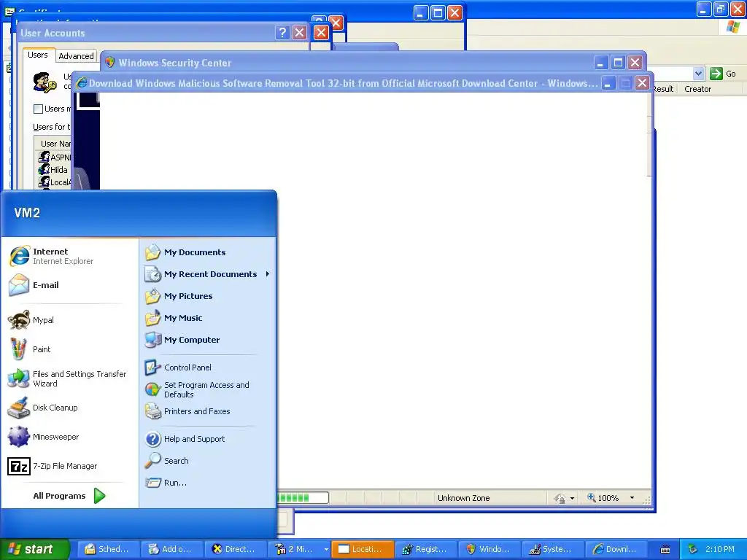Image resolution: width=747 pixels, height=560 pixels.
Task: Expand My Recent Documents submenu
Action: pyautogui.click(x=208, y=274)
